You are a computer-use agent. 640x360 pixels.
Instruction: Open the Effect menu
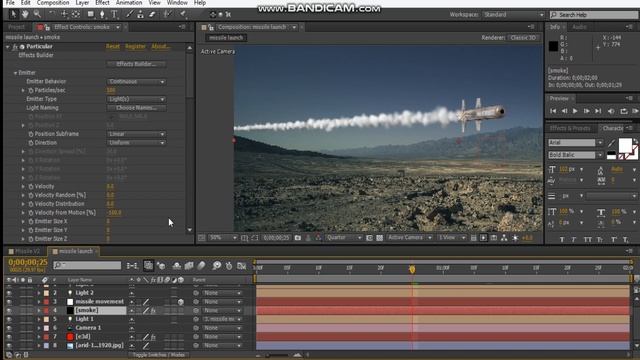(x=102, y=3)
